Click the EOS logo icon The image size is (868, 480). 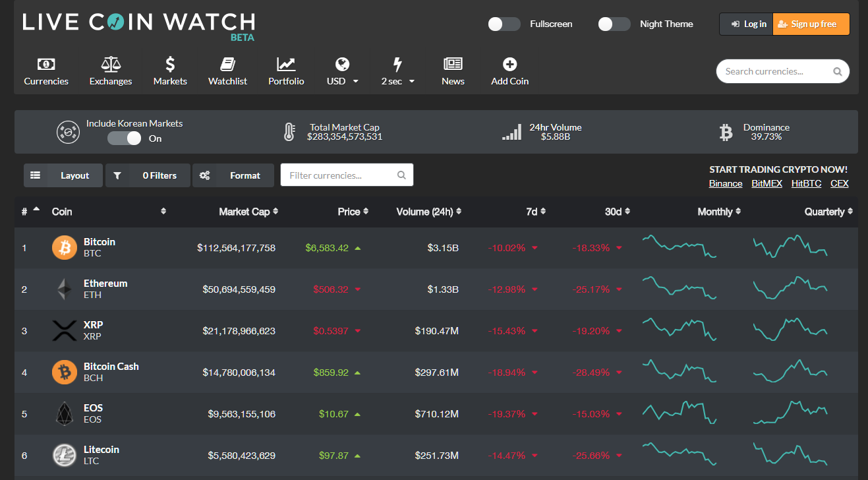click(x=65, y=414)
